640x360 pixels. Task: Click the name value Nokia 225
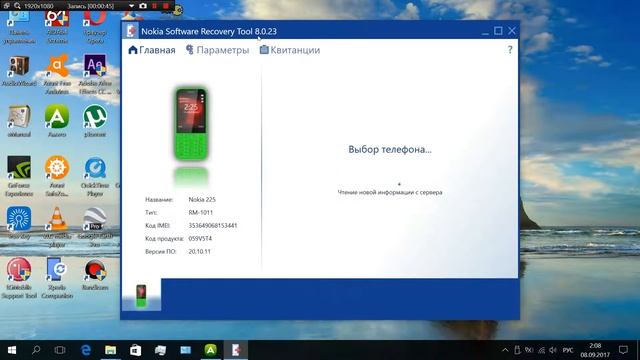tap(202, 199)
